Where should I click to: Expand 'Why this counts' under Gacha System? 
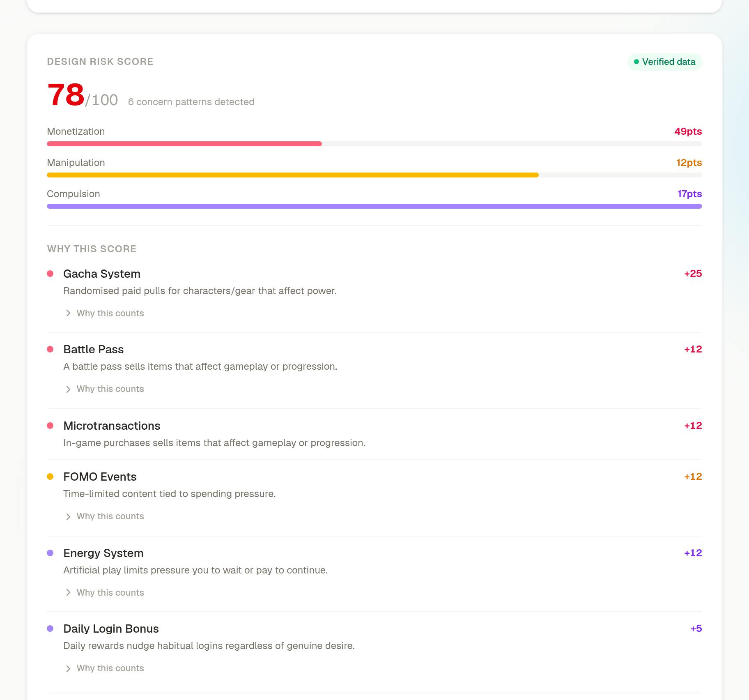[105, 313]
